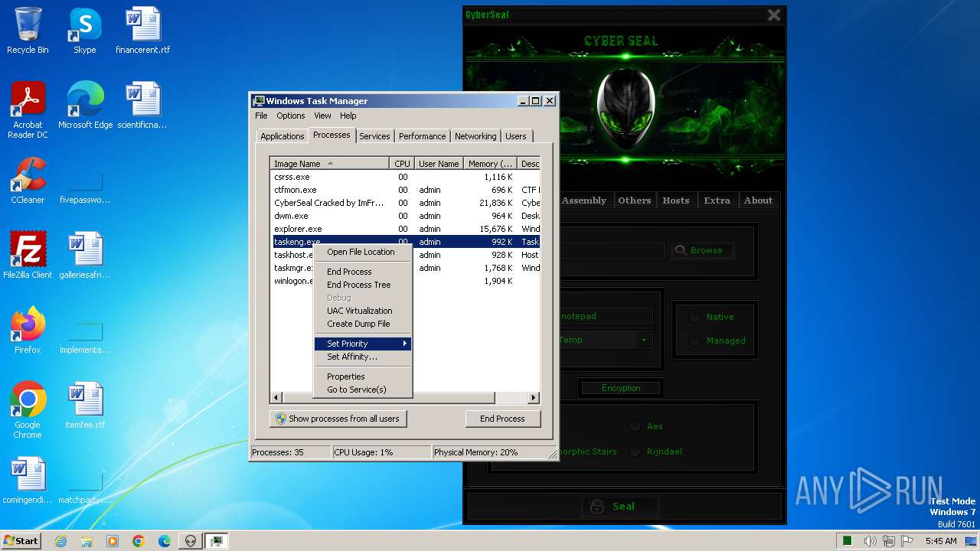Screen dimensions: 980x551
Task: Switch to Applications tab
Action: tap(282, 136)
